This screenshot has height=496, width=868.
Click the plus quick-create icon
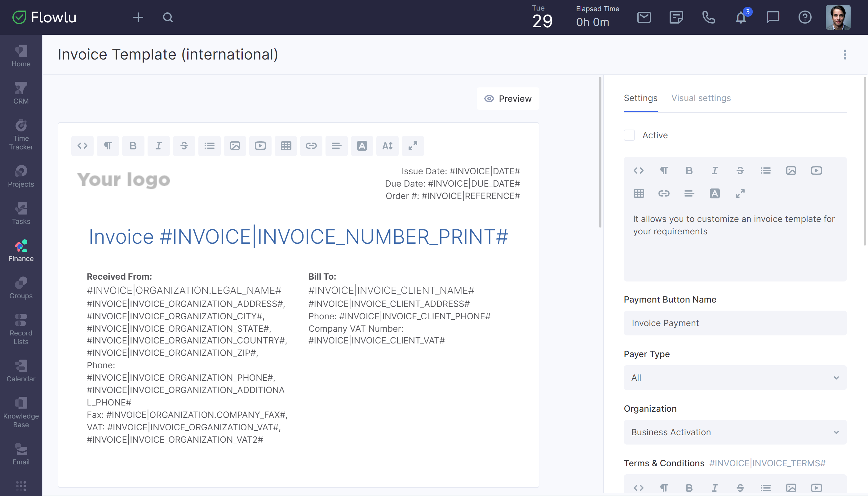click(x=138, y=17)
